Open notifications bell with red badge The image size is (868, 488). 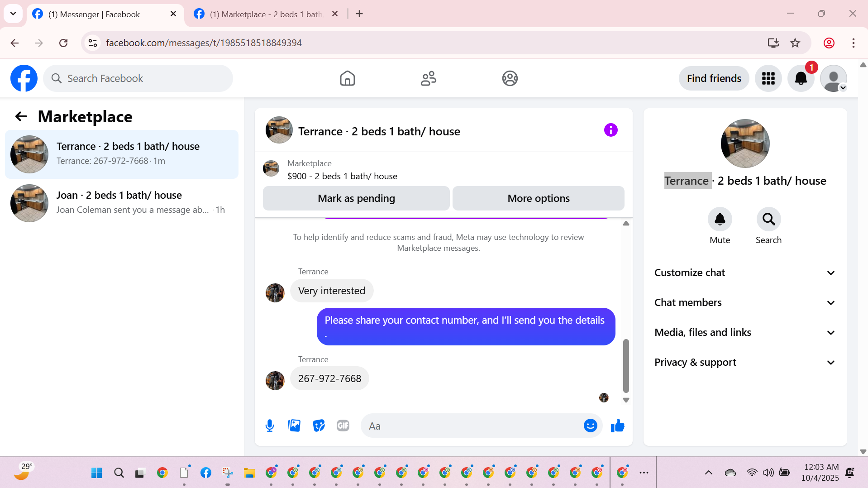click(801, 78)
